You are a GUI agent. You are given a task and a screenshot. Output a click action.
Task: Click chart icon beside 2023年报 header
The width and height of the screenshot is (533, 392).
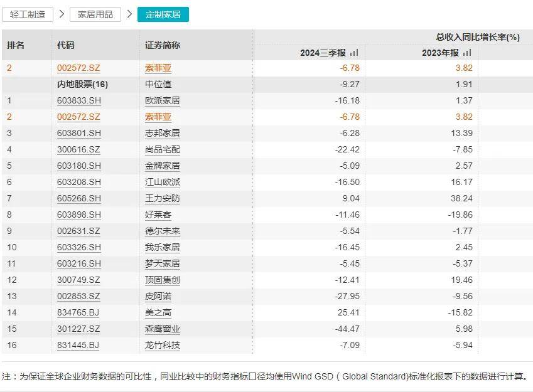tap(467, 53)
